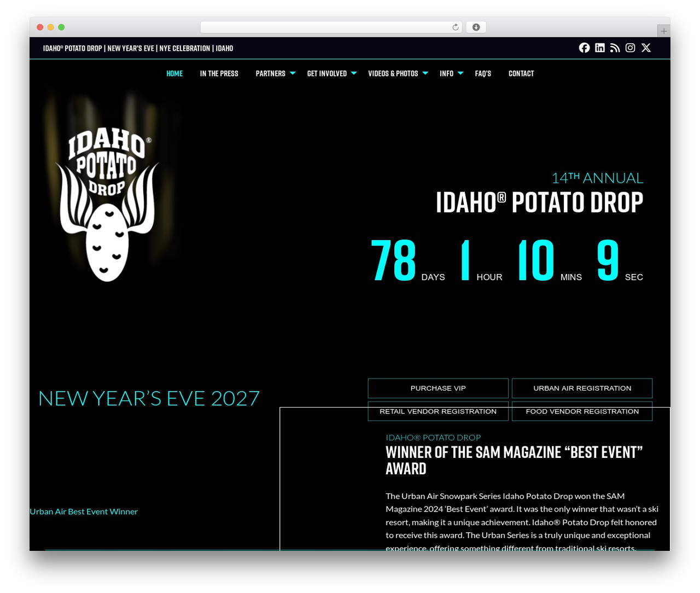Image resolution: width=700 pixels, height=593 pixels.
Task: Click the 14th Annual heading text
Action: coord(597,178)
